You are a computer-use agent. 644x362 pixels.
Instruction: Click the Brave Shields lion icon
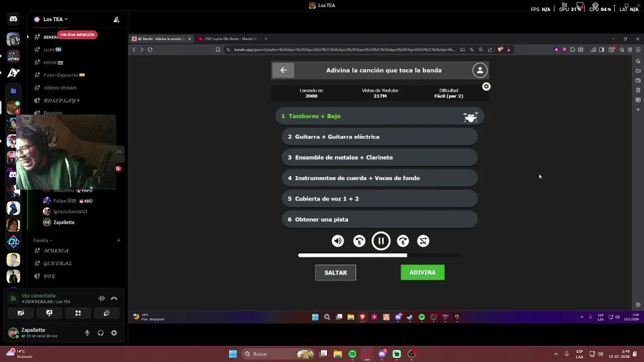500,50
